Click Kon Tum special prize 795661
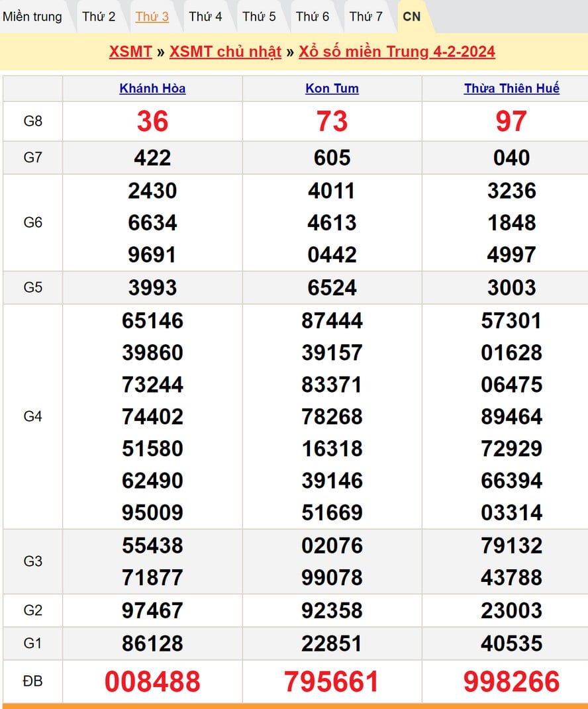588x709 pixels. (x=332, y=681)
